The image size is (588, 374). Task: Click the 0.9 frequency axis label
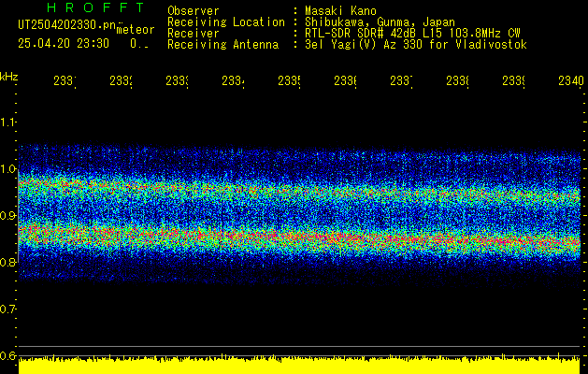[7, 215]
